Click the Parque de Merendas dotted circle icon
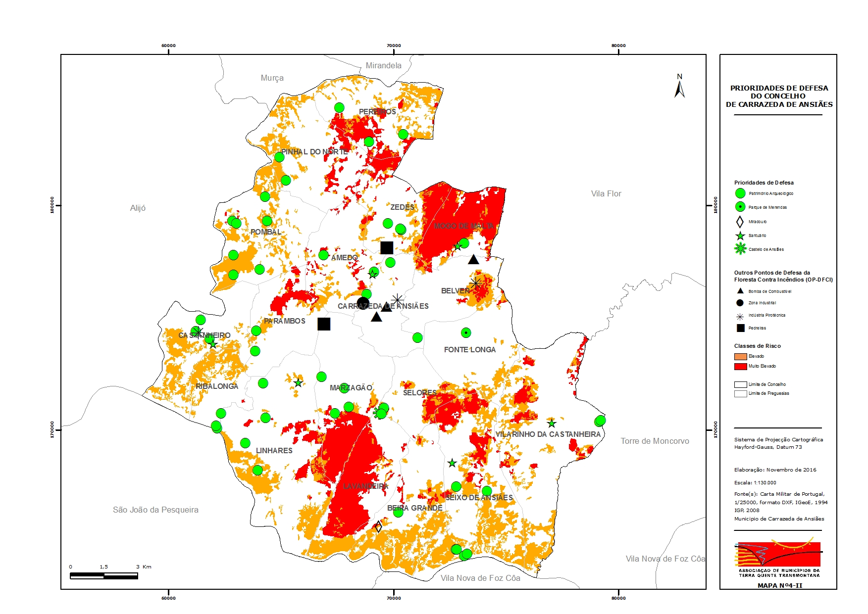 (x=740, y=207)
